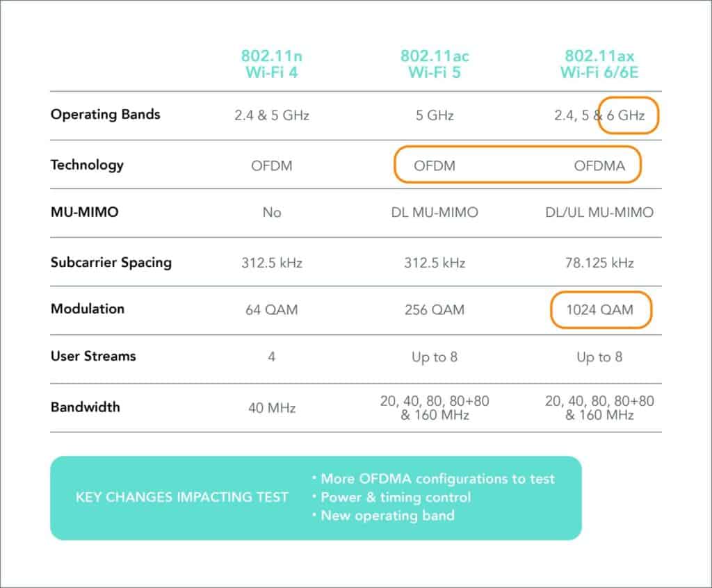The width and height of the screenshot is (712, 588).
Task: Select the User Streams row label
Action: click(x=93, y=356)
